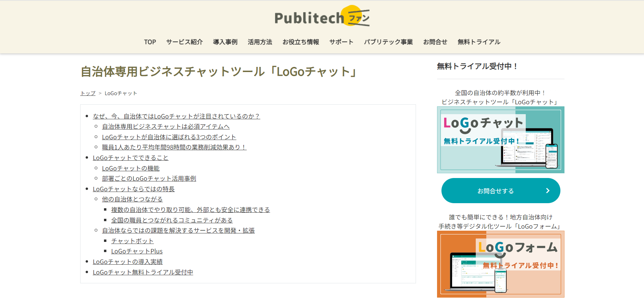The height and width of the screenshot is (301, 644).
Task: Click the Publitech ファン logo
Action: pyautogui.click(x=322, y=16)
